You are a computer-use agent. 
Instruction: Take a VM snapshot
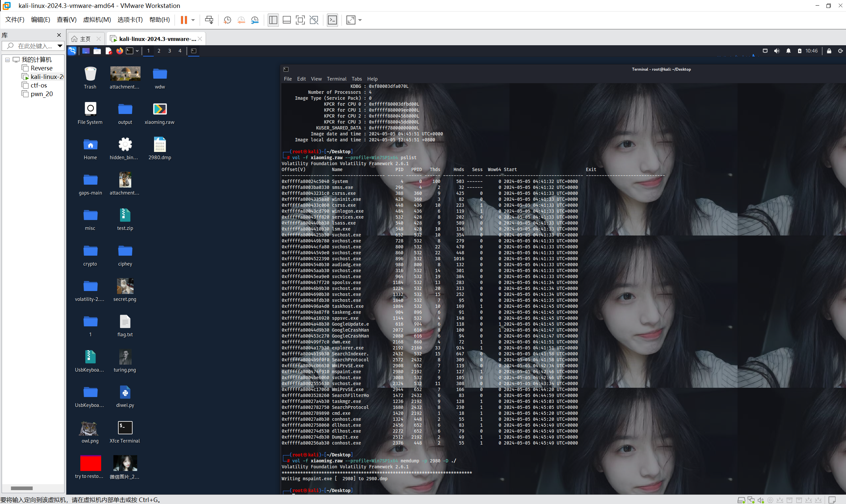coord(227,20)
